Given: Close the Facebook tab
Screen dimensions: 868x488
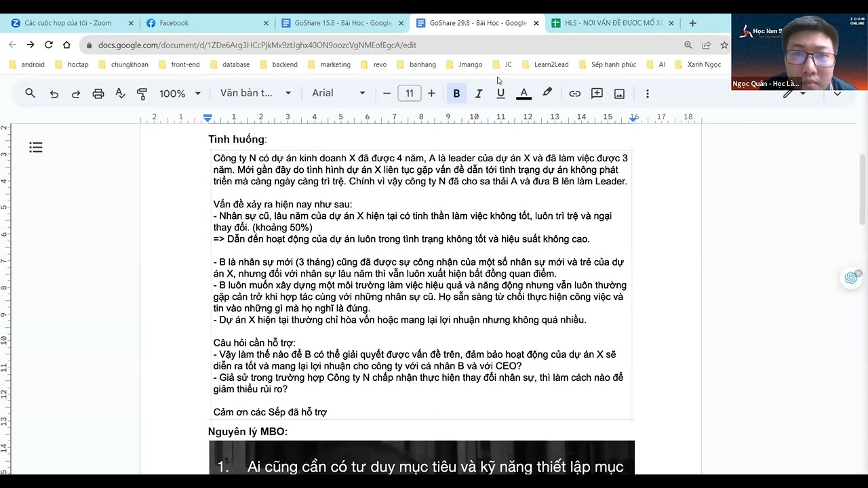Looking at the screenshot, I should (x=266, y=23).
